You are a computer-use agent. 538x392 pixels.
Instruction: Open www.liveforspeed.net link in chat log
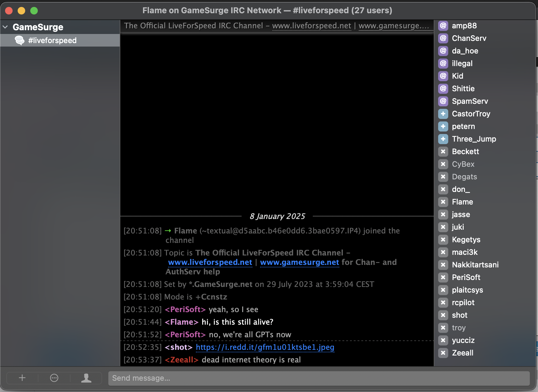tap(210, 262)
